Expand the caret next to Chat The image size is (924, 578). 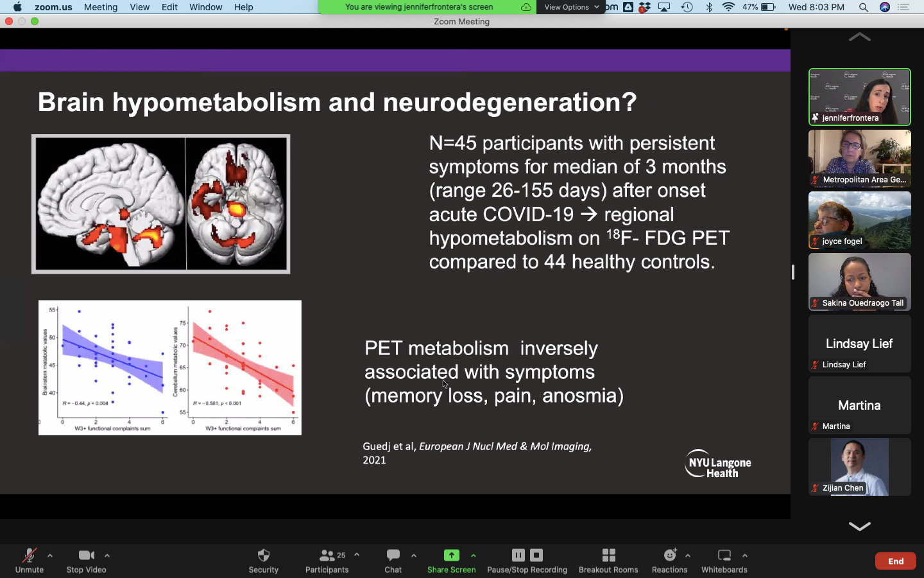pos(414,556)
